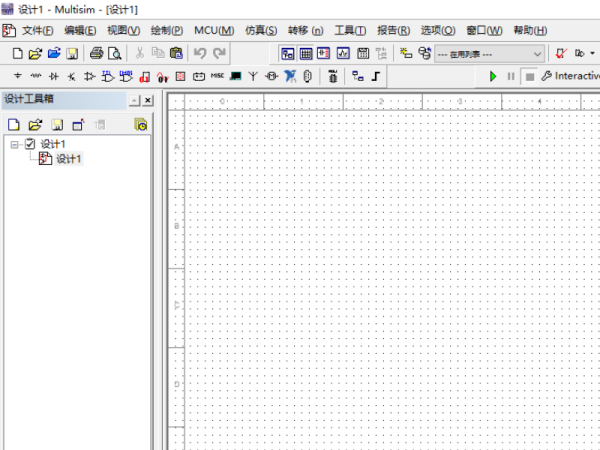Click the spreadsheet view toolbar icon
Image resolution: width=600 pixels, height=450 pixels.
coord(306,53)
